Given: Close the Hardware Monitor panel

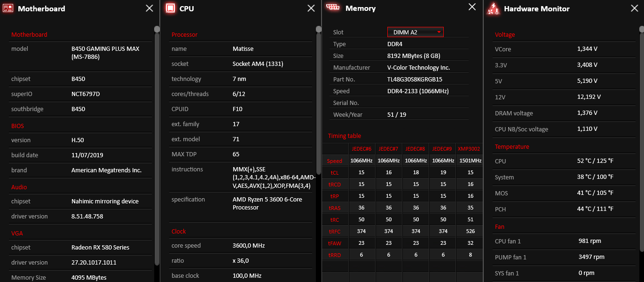Looking at the screenshot, I should click(634, 8).
